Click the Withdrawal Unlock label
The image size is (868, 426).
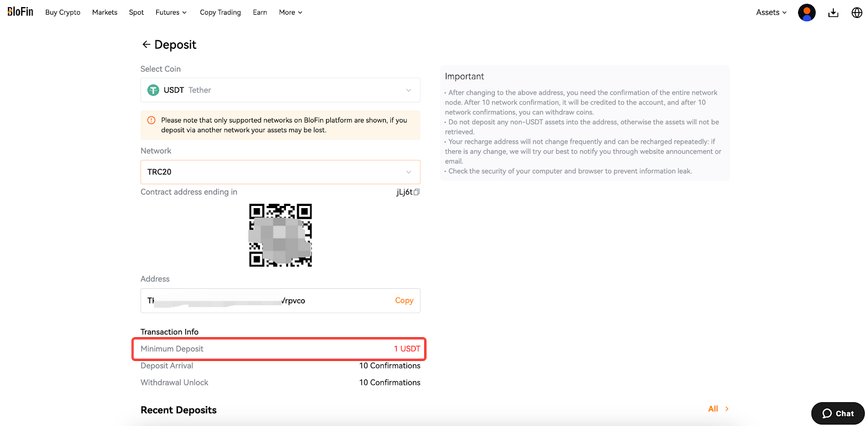pyautogui.click(x=174, y=383)
